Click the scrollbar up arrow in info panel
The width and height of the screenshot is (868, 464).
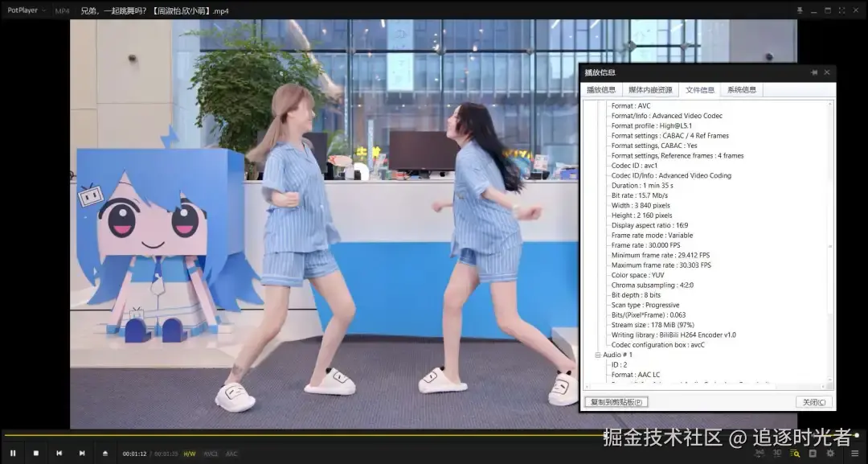click(x=829, y=104)
